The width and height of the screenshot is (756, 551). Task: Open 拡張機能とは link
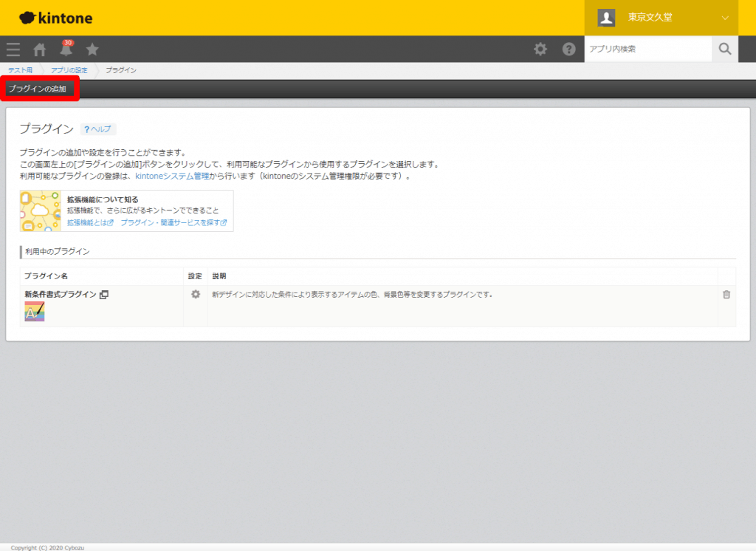coord(90,222)
